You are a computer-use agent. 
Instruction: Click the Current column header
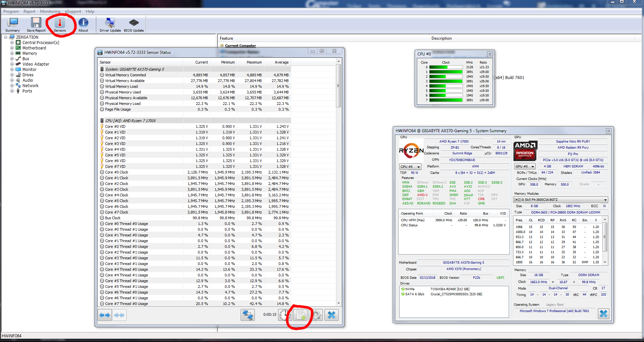pos(197,62)
